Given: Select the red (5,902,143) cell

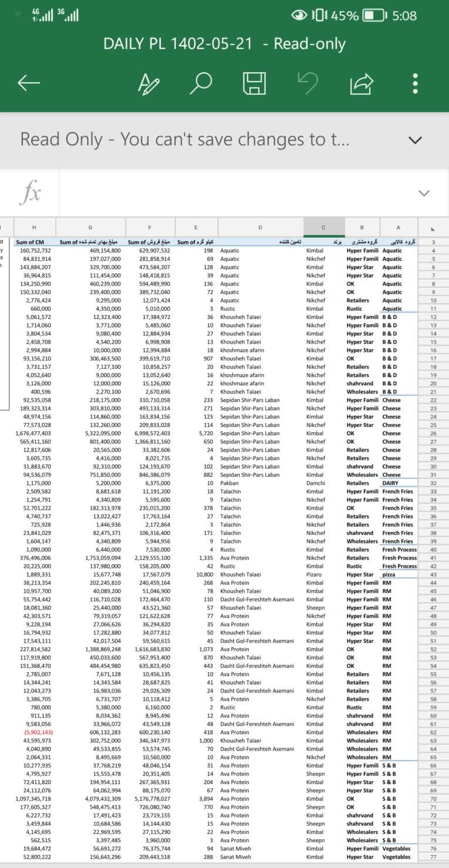Looking at the screenshot, I should (34, 732).
